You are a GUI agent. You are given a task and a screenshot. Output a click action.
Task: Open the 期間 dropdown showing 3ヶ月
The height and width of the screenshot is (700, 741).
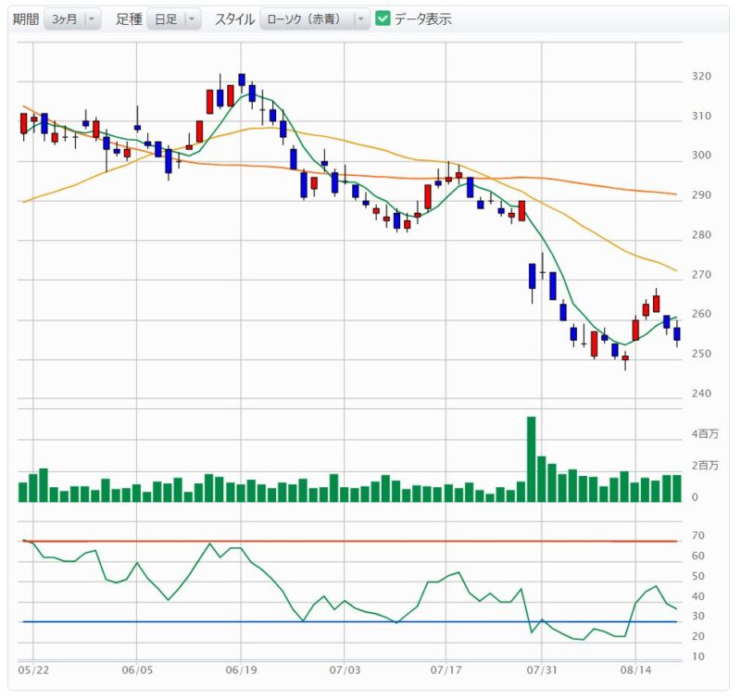(72, 19)
